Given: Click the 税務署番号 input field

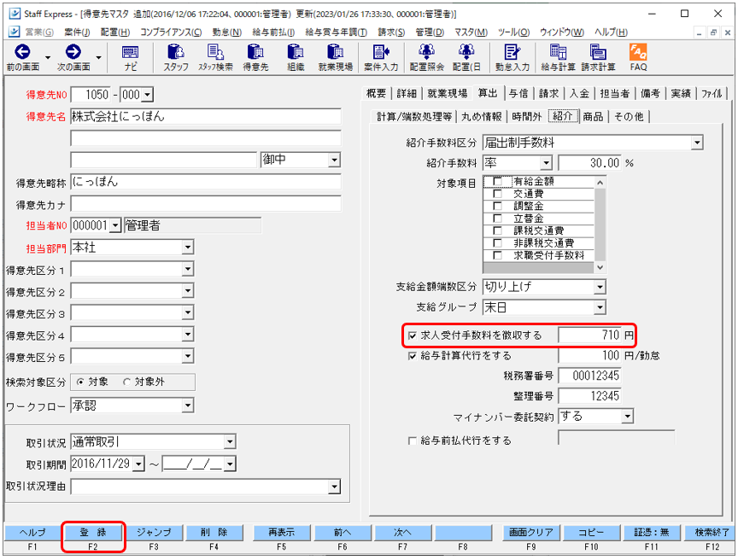Looking at the screenshot, I should (x=589, y=376).
